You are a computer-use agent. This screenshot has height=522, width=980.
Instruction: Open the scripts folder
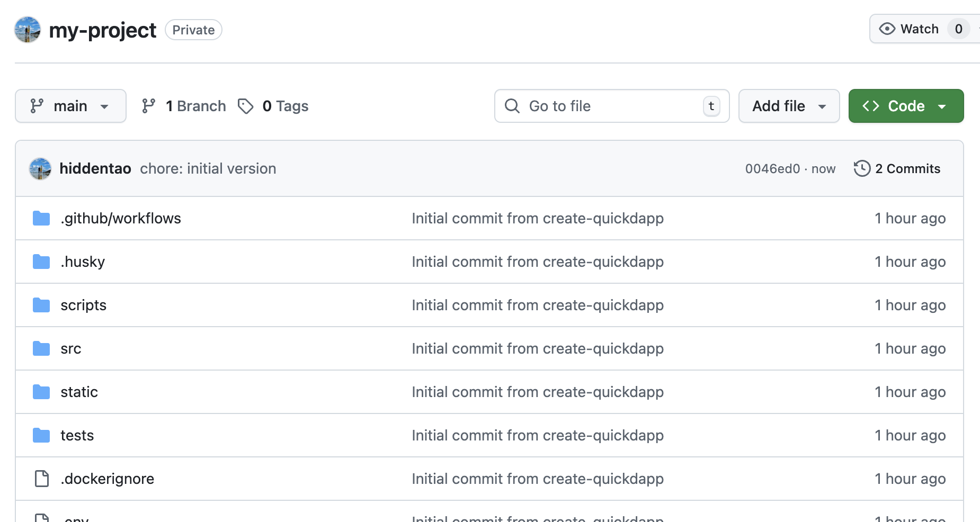point(83,305)
